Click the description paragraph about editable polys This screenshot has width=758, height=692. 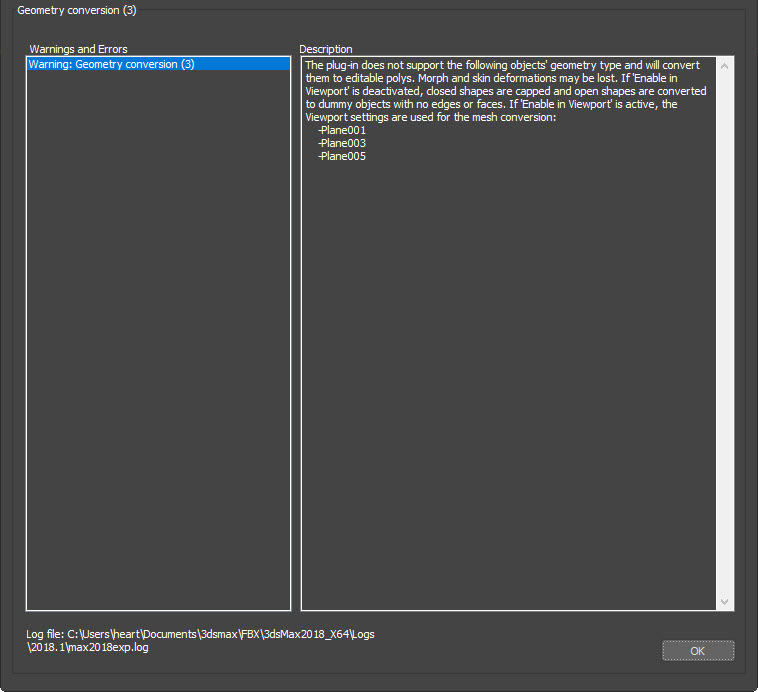click(x=506, y=91)
